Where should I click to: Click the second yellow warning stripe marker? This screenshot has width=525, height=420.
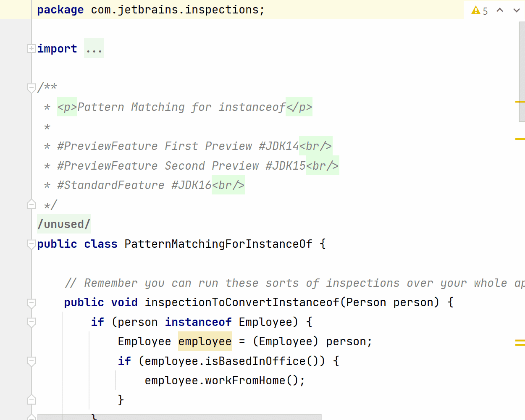coord(520,139)
